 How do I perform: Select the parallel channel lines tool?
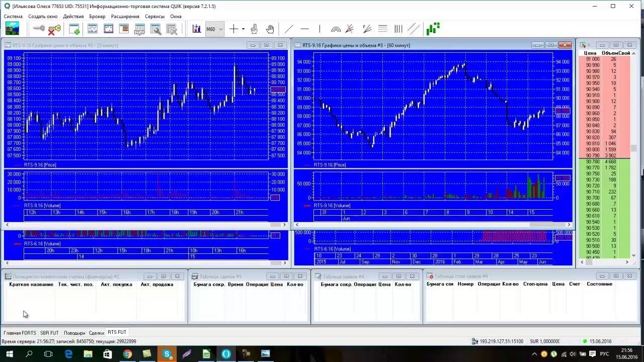pos(413,29)
